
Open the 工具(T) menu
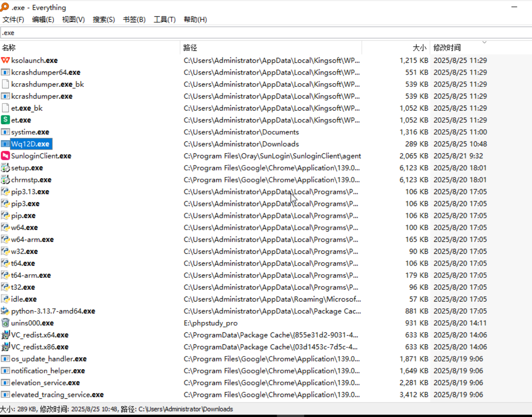pos(164,20)
